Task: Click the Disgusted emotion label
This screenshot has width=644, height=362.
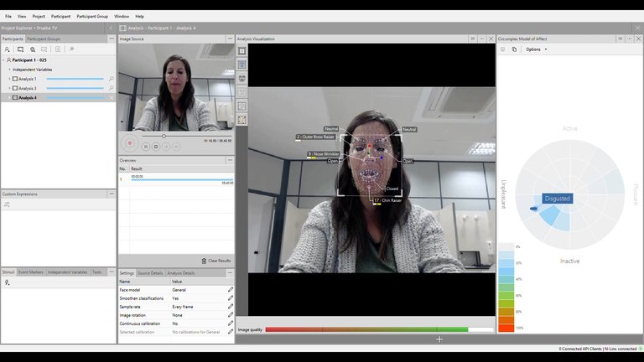Action: click(x=557, y=199)
